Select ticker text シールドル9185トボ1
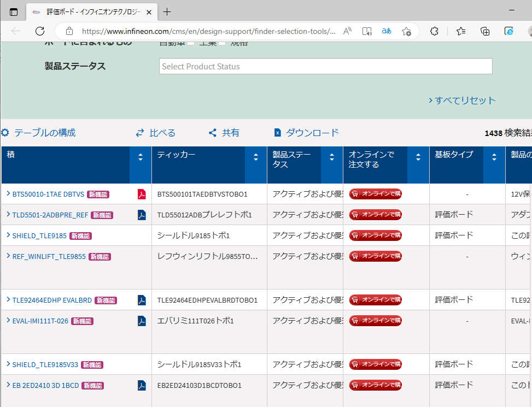The image size is (532, 407). (194, 235)
